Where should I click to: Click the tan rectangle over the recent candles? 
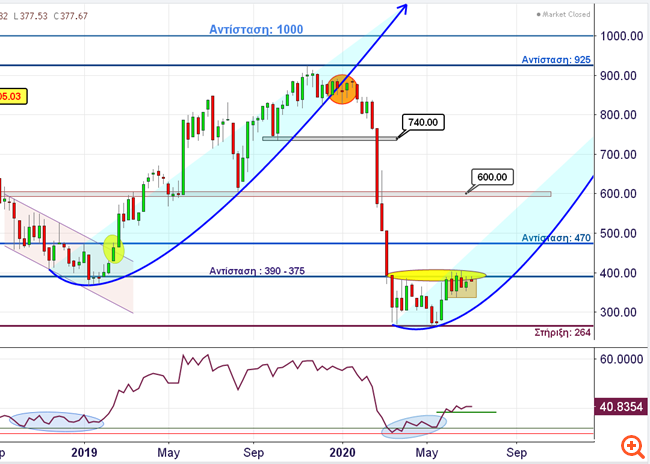coord(461,288)
